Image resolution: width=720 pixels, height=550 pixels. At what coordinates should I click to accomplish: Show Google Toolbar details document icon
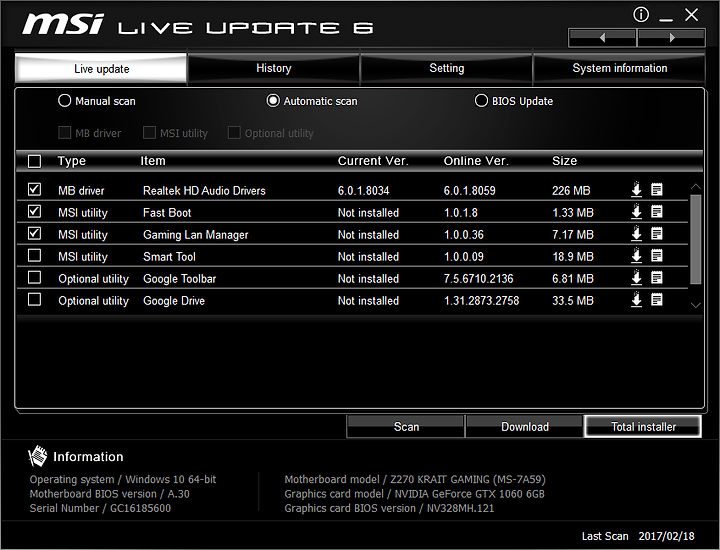[657, 278]
